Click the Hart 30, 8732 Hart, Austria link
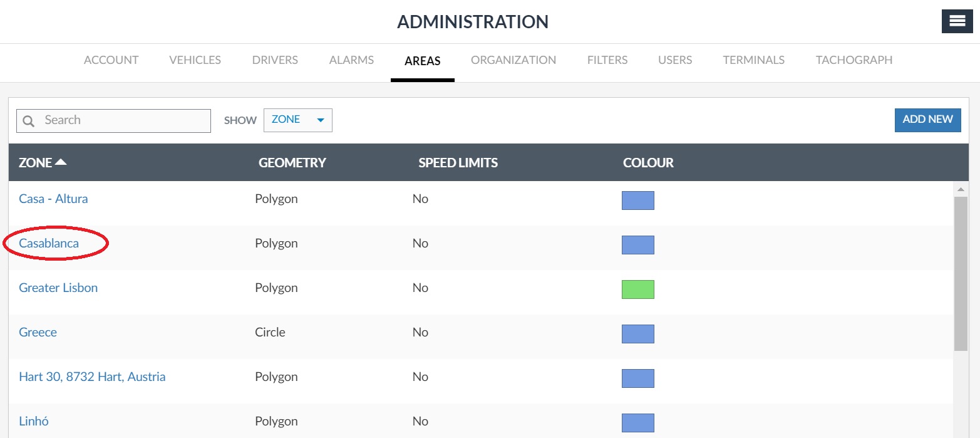The width and height of the screenshot is (980, 438). coord(92,377)
